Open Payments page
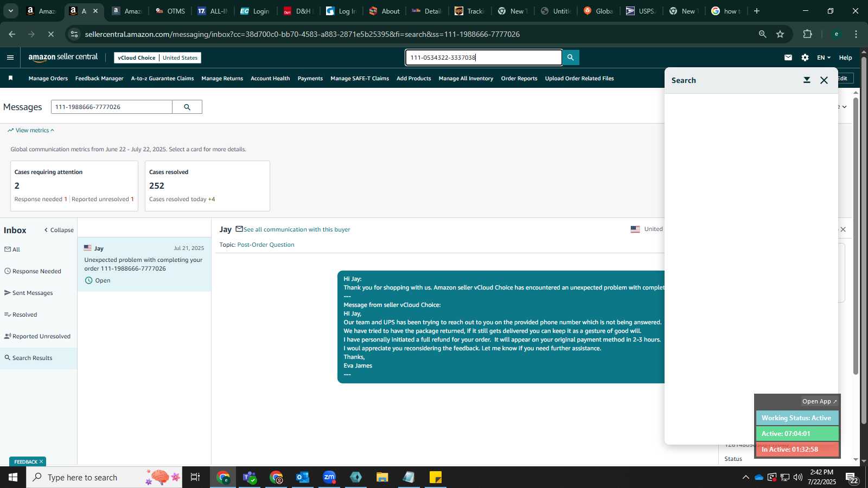 (x=310, y=79)
